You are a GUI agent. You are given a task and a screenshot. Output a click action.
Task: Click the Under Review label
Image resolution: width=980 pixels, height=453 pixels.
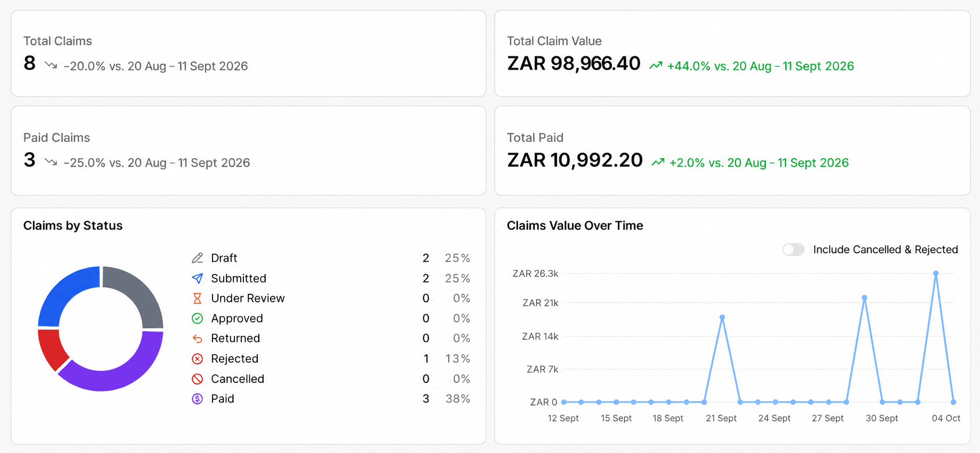(248, 298)
